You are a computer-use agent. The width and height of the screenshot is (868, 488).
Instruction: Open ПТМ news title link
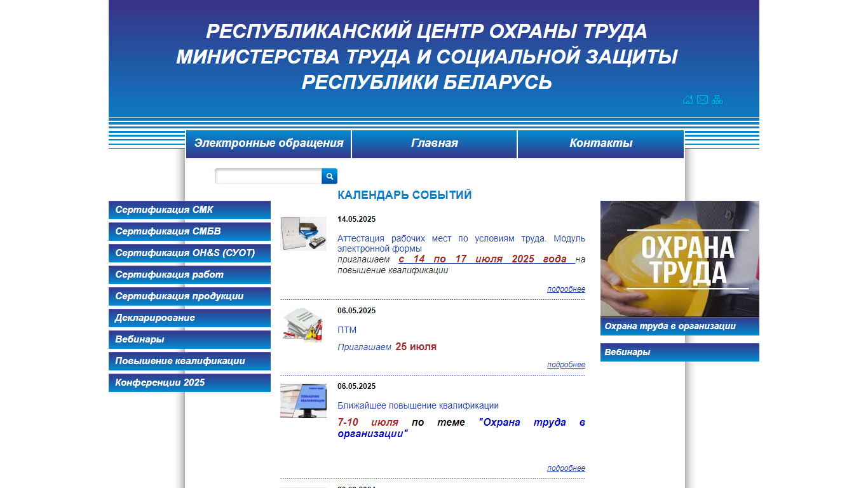[347, 330]
